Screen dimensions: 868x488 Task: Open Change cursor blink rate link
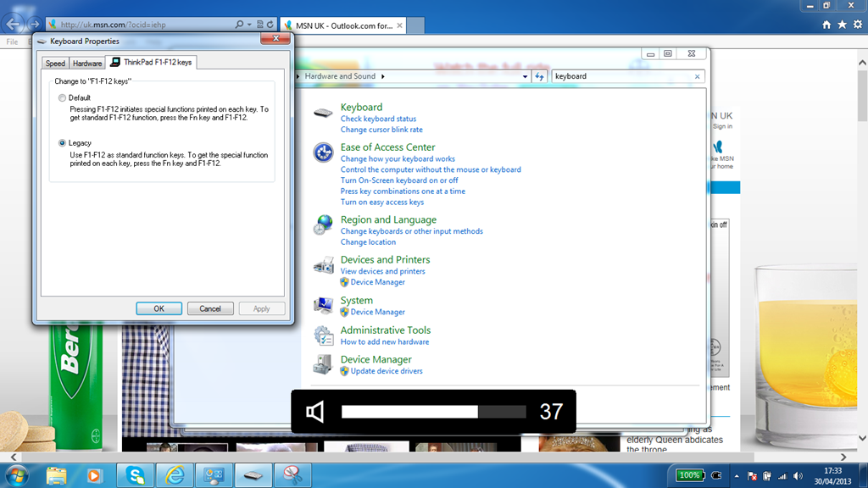[x=381, y=130]
